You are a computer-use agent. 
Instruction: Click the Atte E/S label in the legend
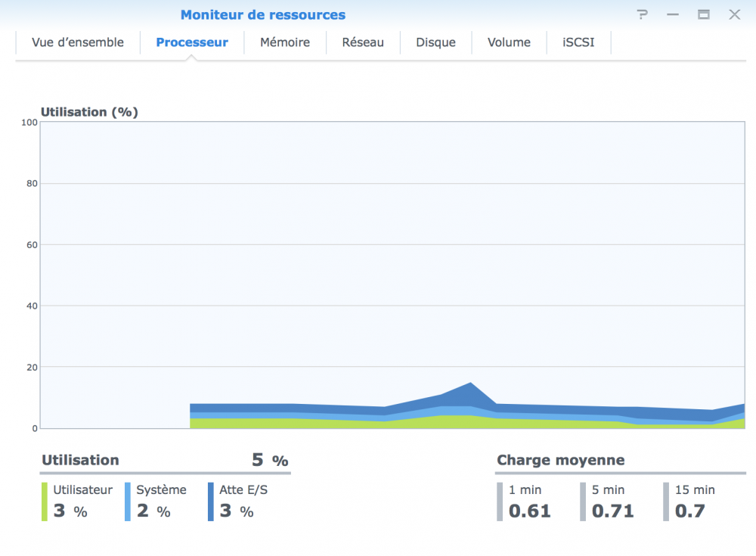(243, 490)
